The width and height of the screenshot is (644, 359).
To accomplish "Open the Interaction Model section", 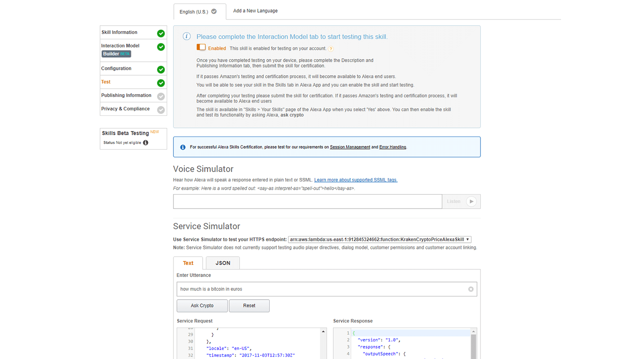I will pyautogui.click(x=133, y=50).
